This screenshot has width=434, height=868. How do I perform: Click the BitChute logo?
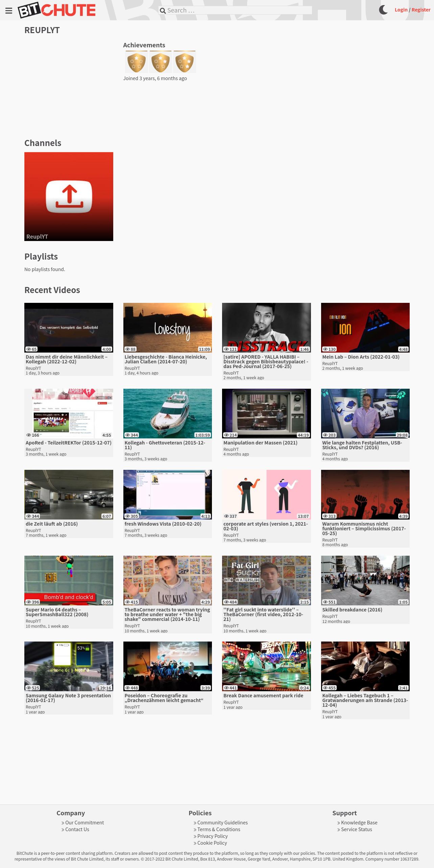pyautogui.click(x=57, y=10)
